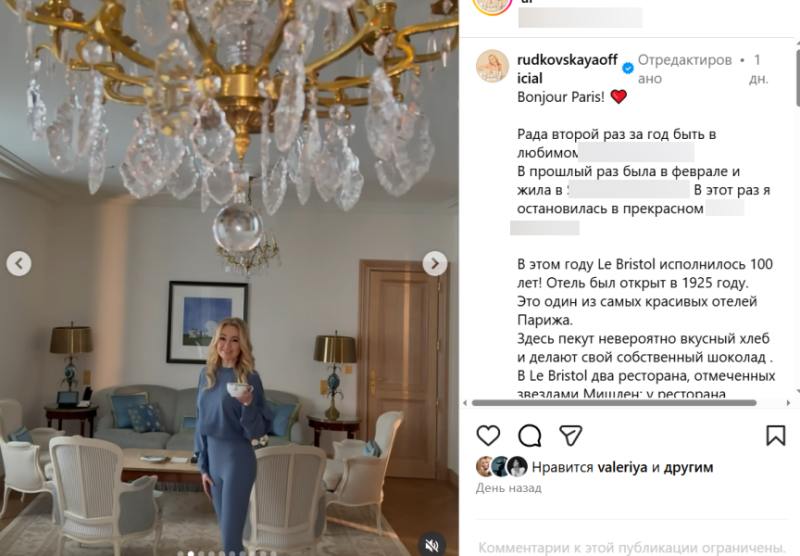Image resolution: width=800 pixels, height=556 pixels.
Task: Select the carousel dot indicators below photo
Action: click(228, 553)
